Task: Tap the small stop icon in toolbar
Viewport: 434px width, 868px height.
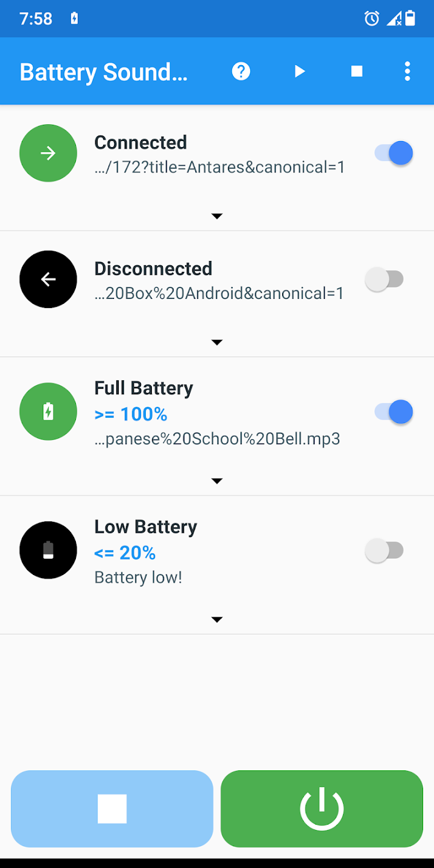Action: tap(357, 72)
